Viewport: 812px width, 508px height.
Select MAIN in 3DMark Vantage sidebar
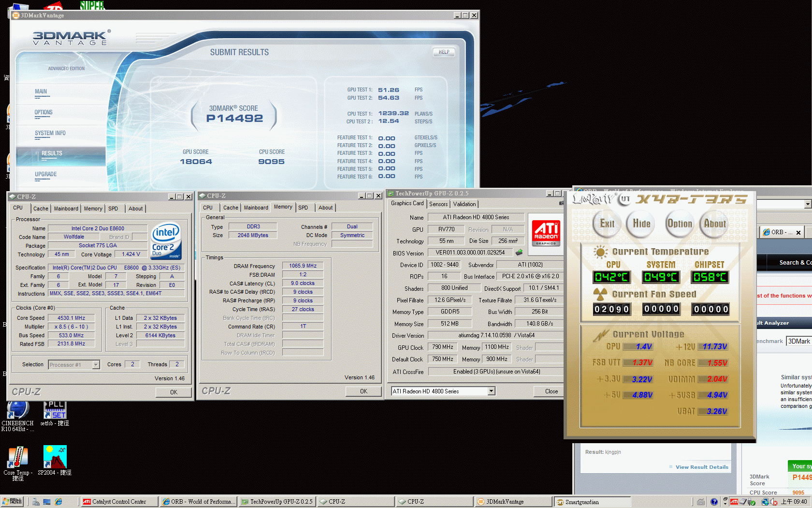[x=41, y=91]
